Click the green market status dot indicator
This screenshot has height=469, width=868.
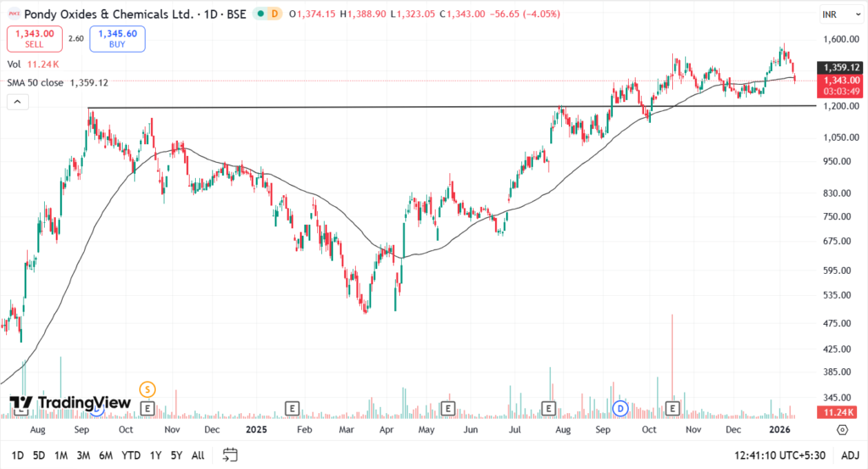coord(259,14)
